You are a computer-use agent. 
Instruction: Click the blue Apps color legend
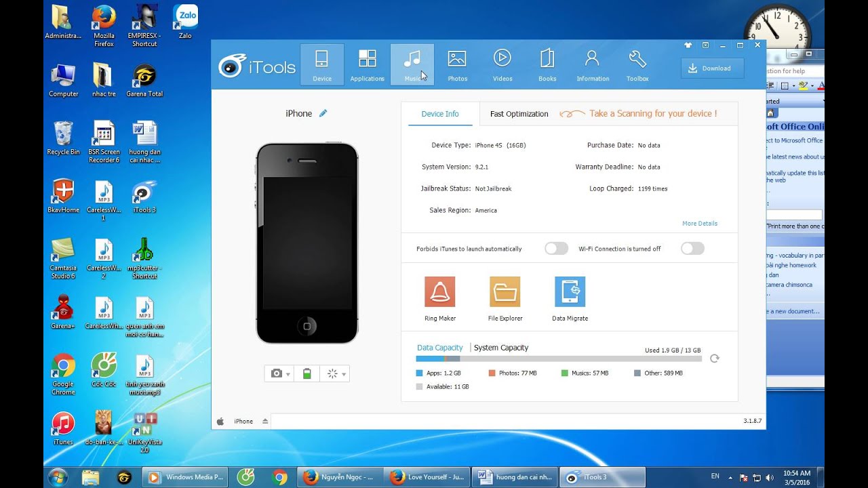coord(420,373)
